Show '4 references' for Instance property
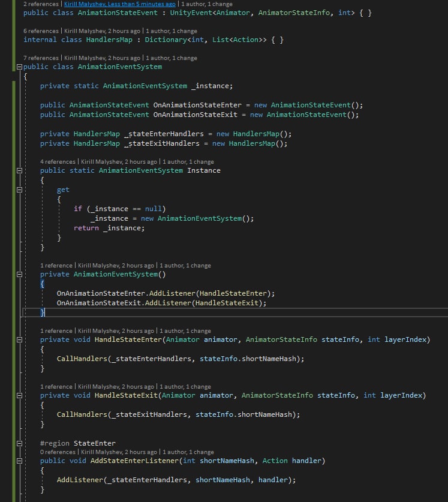Viewport: 448px width, 502px height. point(58,162)
